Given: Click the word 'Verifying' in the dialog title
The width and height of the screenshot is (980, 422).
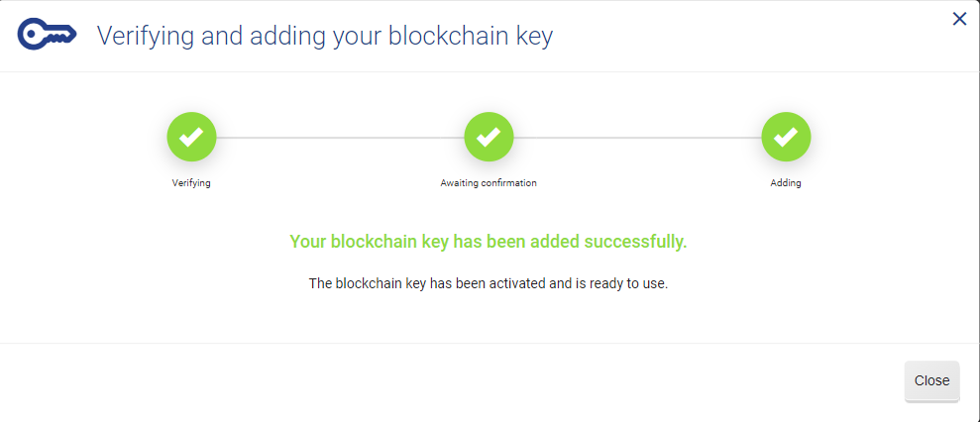Looking at the screenshot, I should pyautogui.click(x=145, y=37).
